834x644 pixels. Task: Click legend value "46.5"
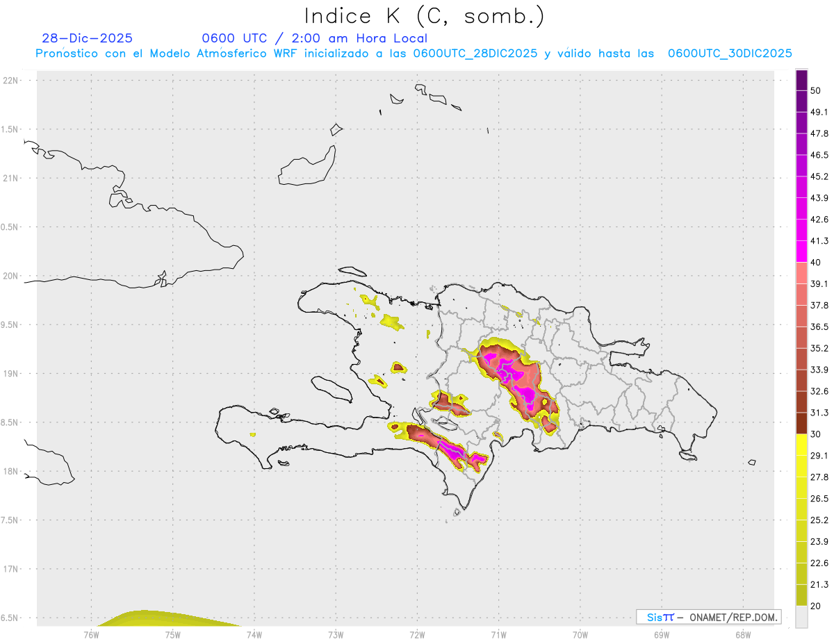(819, 155)
